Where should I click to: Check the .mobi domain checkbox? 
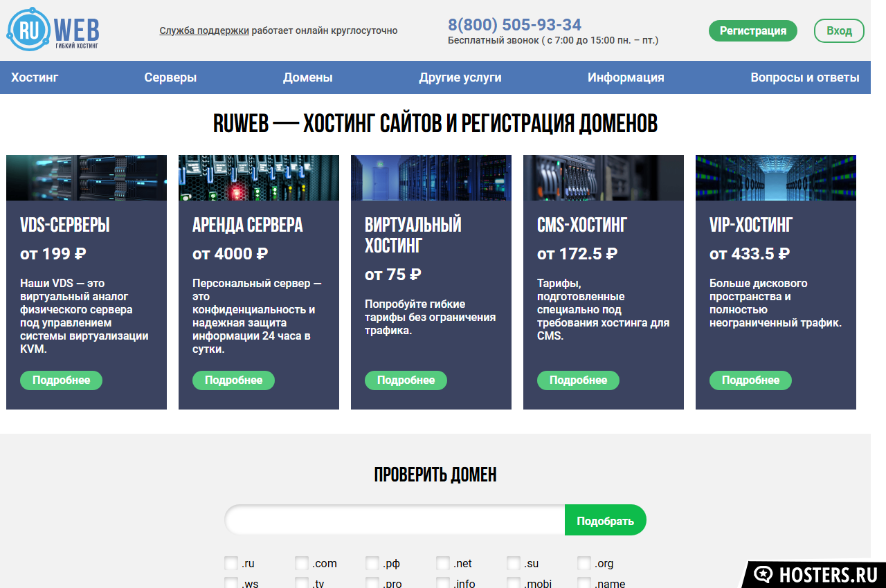514,583
